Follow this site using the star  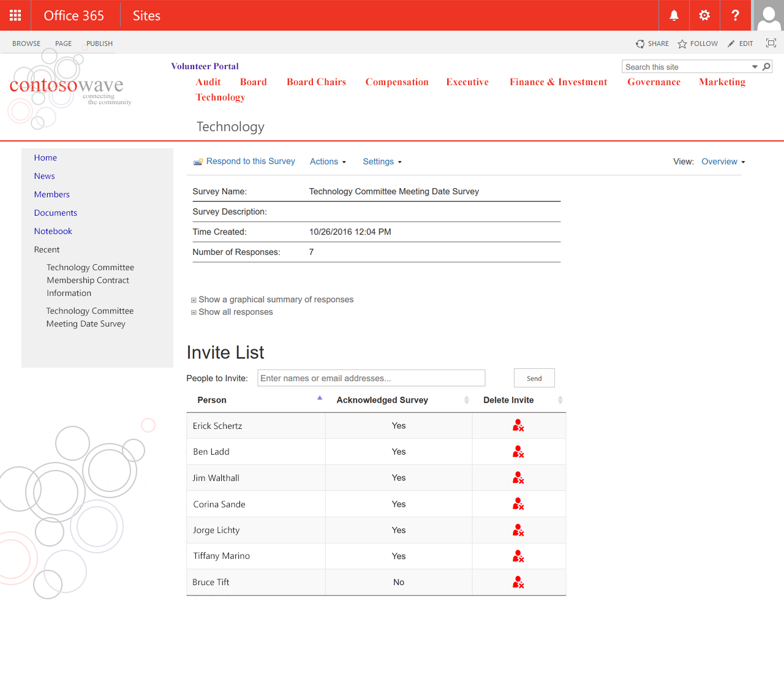point(682,44)
